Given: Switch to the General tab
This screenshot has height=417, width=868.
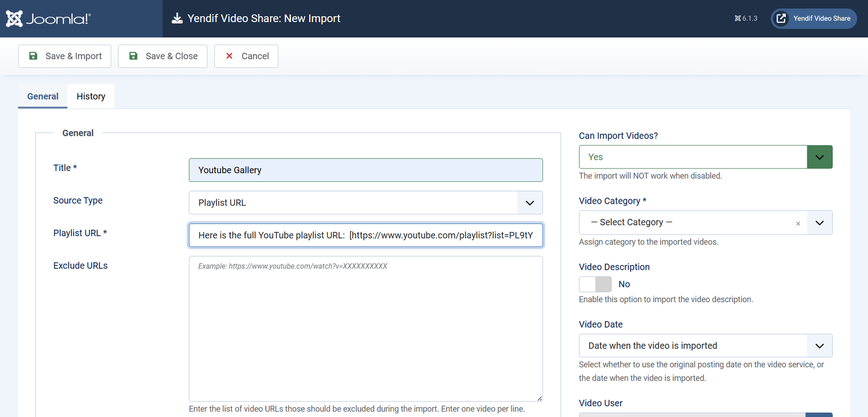Looking at the screenshot, I should pyautogui.click(x=43, y=96).
